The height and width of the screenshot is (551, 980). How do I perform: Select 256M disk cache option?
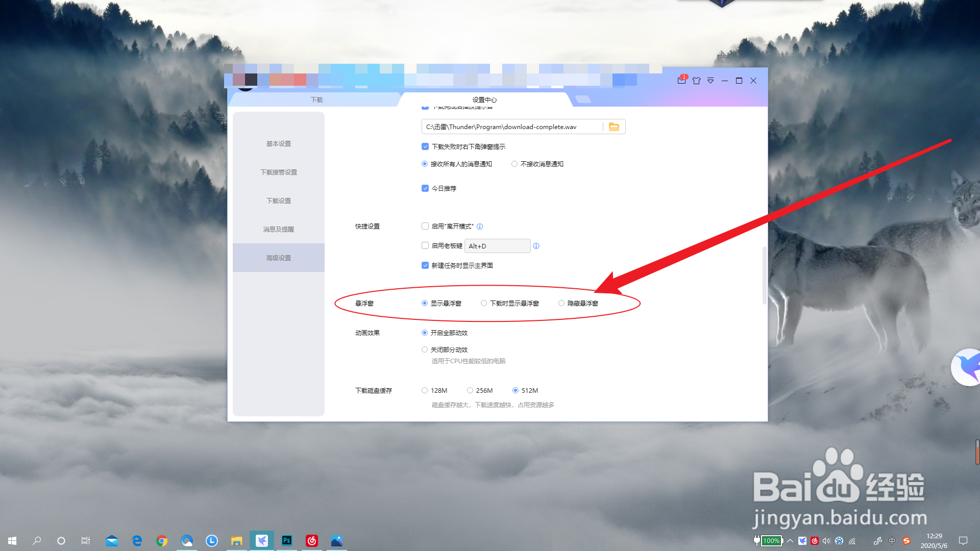(x=470, y=390)
